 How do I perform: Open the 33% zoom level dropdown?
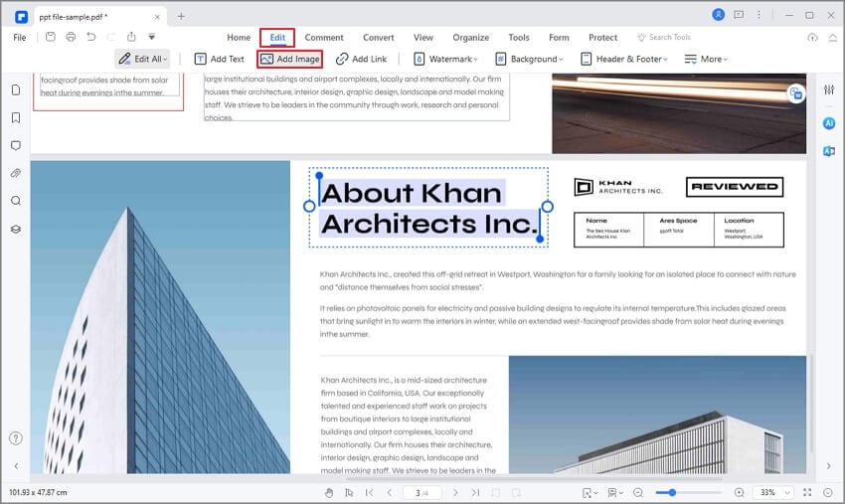click(x=773, y=493)
